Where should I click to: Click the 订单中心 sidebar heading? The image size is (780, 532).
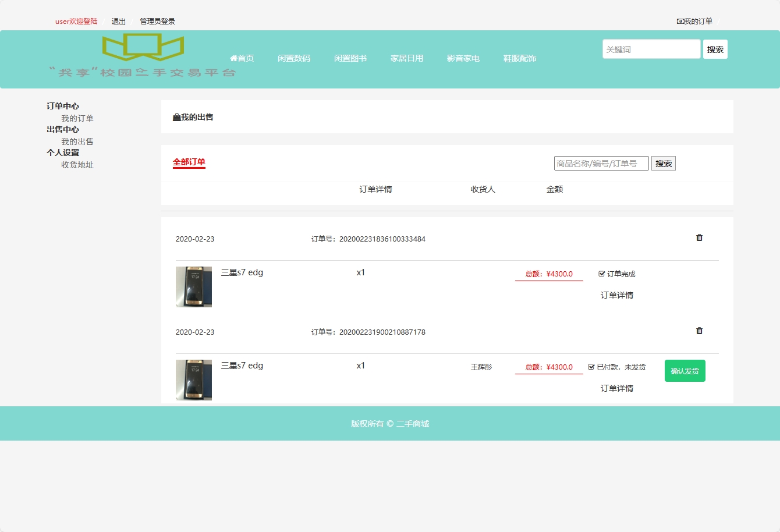pos(63,106)
